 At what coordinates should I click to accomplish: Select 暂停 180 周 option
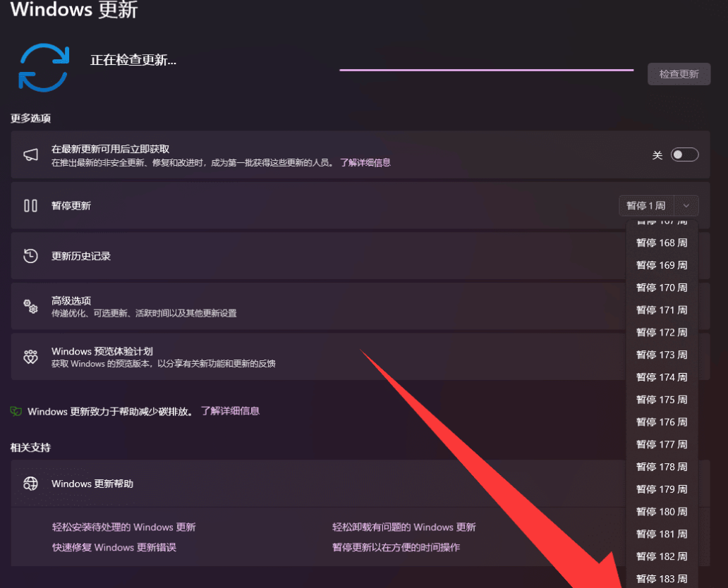[x=662, y=511]
